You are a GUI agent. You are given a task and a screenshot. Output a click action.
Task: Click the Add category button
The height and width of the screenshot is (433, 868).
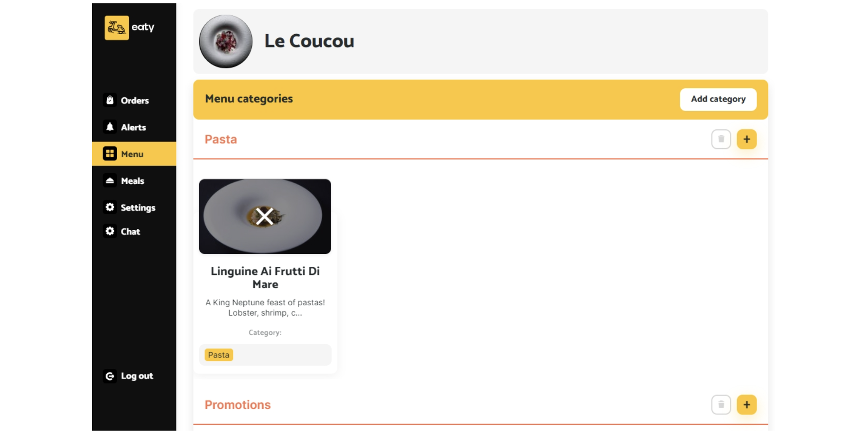[718, 99]
